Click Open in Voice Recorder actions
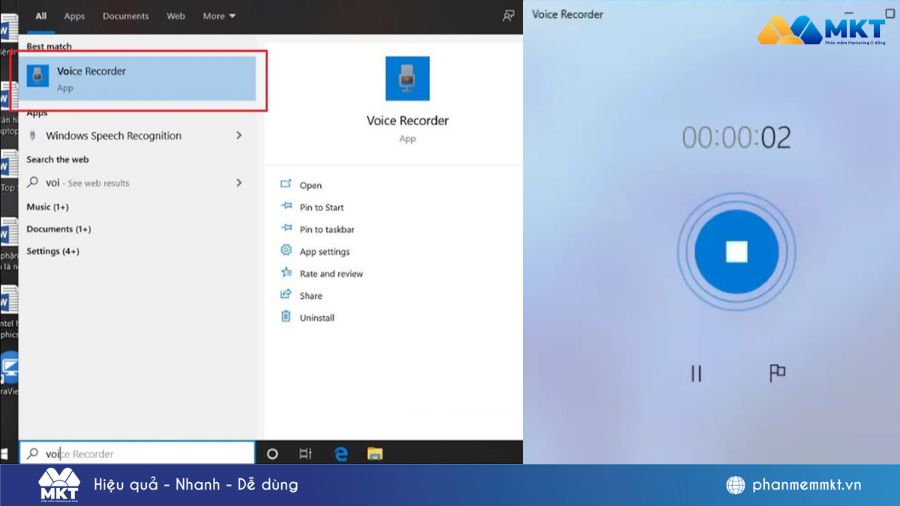900x506 pixels. 311,185
